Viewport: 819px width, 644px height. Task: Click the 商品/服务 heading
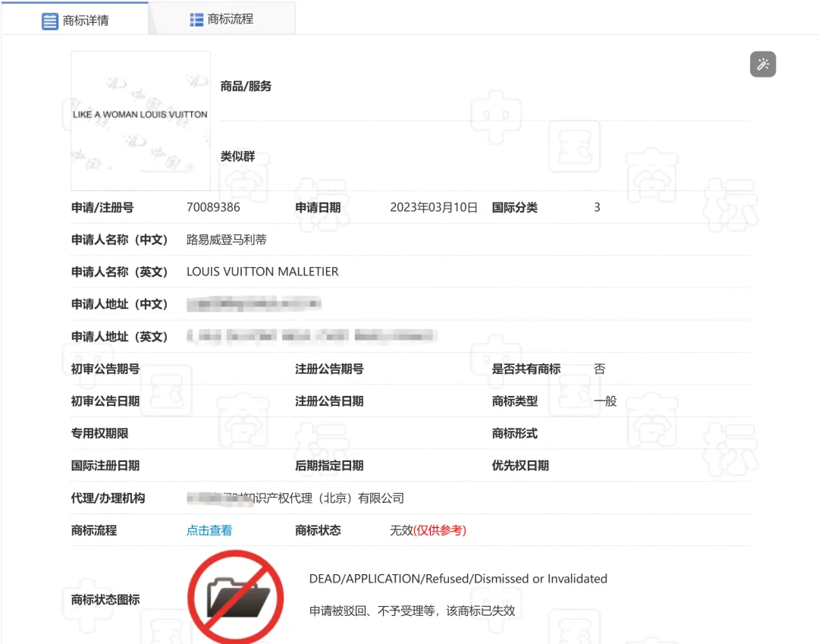[x=246, y=86]
